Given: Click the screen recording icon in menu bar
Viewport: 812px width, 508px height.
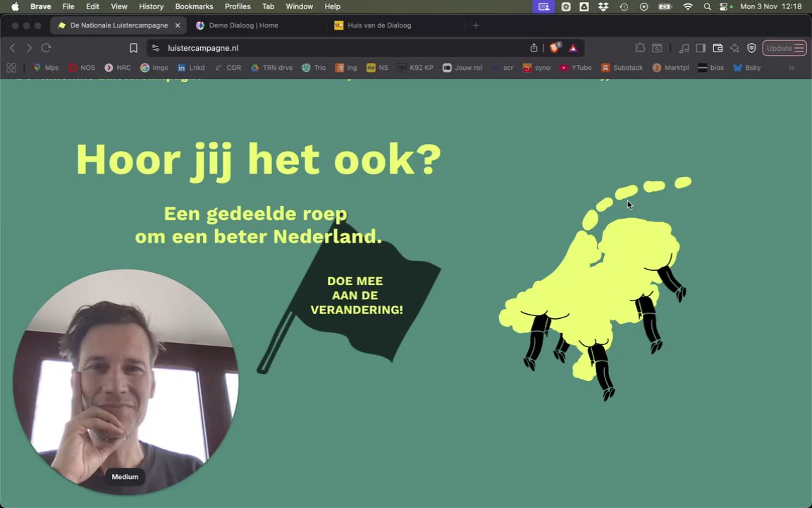Looking at the screenshot, I should point(543,7).
